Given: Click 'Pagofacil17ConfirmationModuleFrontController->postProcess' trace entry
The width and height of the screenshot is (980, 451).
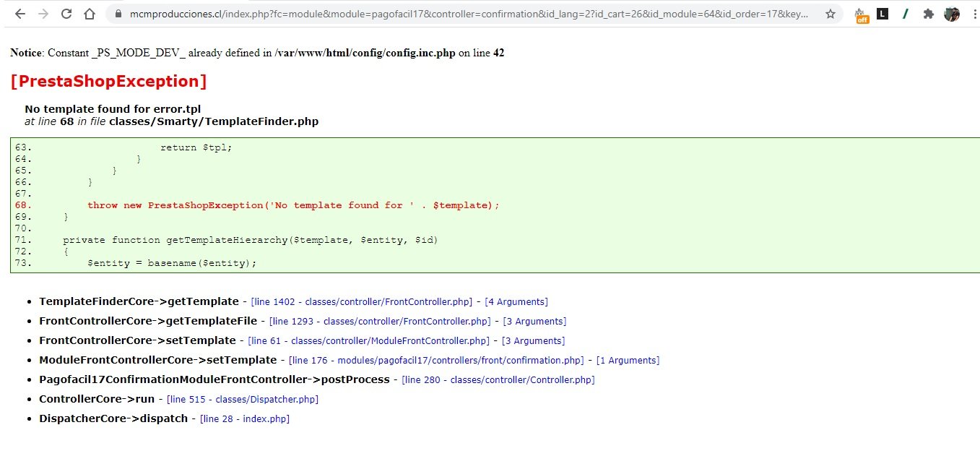Looking at the screenshot, I should coord(214,379).
